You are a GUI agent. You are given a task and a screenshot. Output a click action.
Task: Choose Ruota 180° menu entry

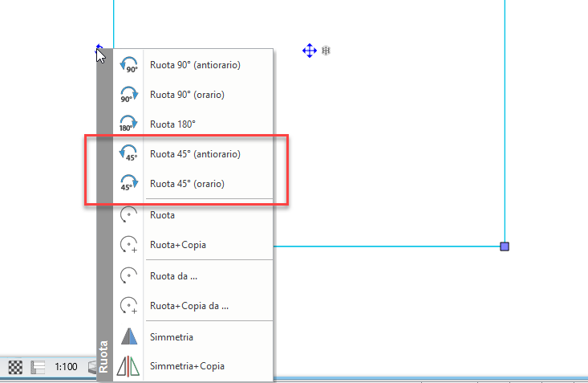(x=193, y=124)
